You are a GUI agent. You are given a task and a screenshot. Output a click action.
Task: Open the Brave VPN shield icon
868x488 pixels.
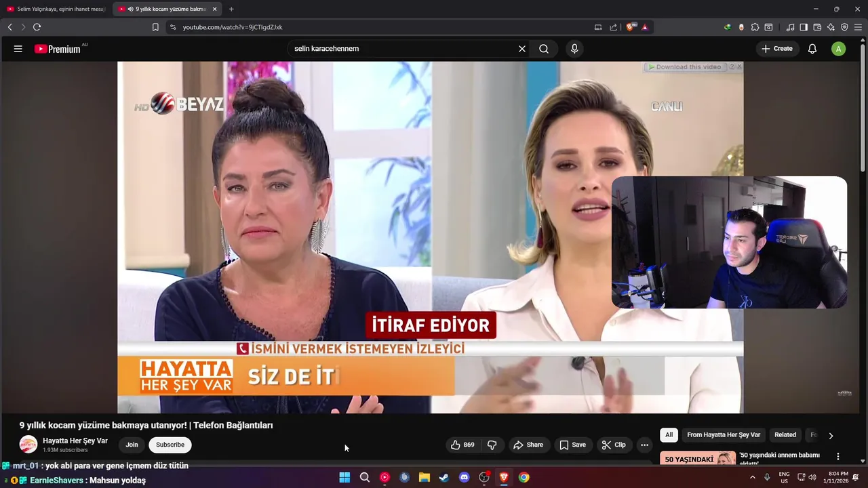[x=844, y=27]
